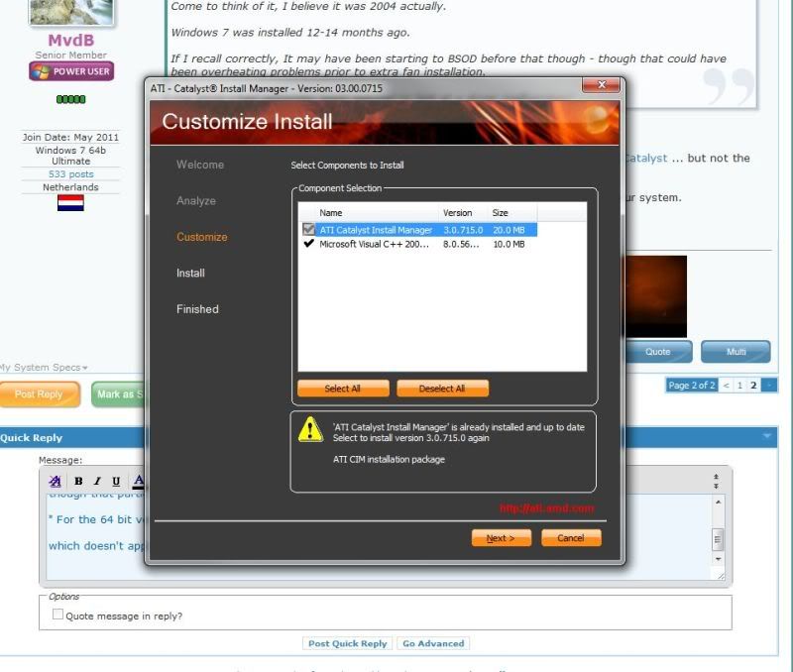Image resolution: width=793 pixels, height=672 pixels.
Task: Toggle underline formatting in Quick Reply
Action: coord(116,481)
